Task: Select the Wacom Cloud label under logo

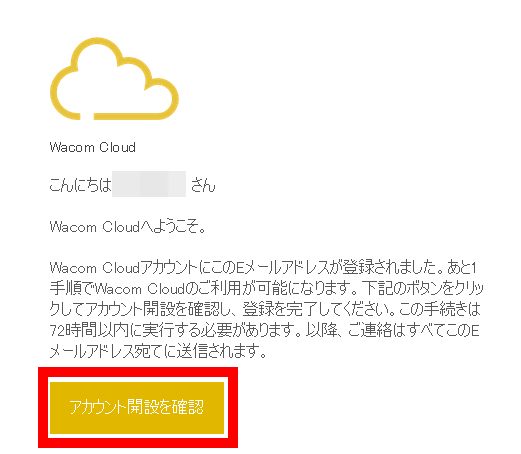Action: (x=93, y=147)
